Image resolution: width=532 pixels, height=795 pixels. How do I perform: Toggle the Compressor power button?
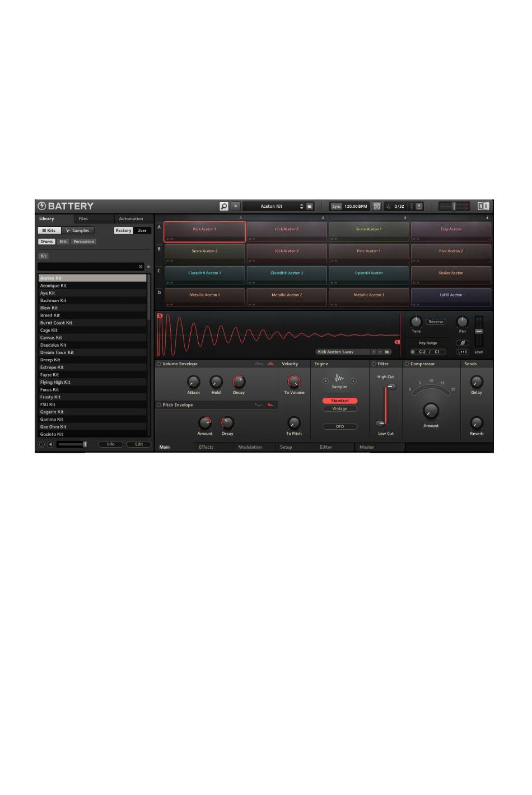407,364
